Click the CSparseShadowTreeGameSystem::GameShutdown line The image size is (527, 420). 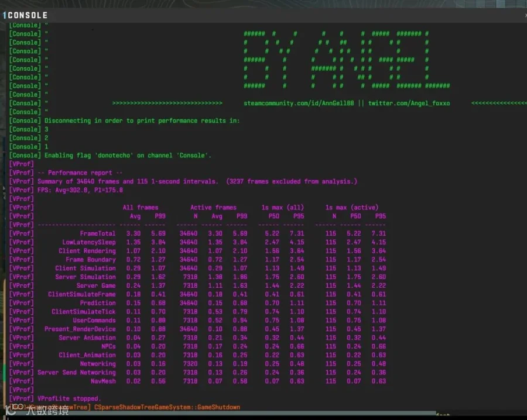coord(167,407)
